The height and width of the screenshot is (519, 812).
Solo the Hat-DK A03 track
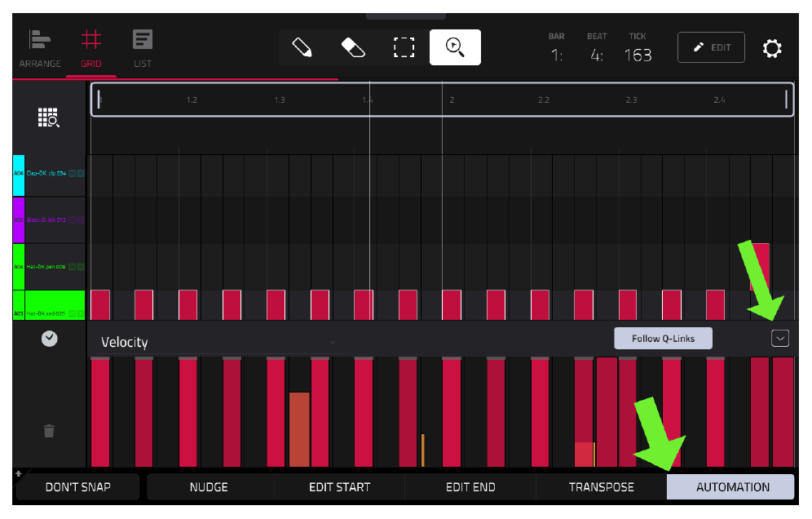click(x=80, y=313)
